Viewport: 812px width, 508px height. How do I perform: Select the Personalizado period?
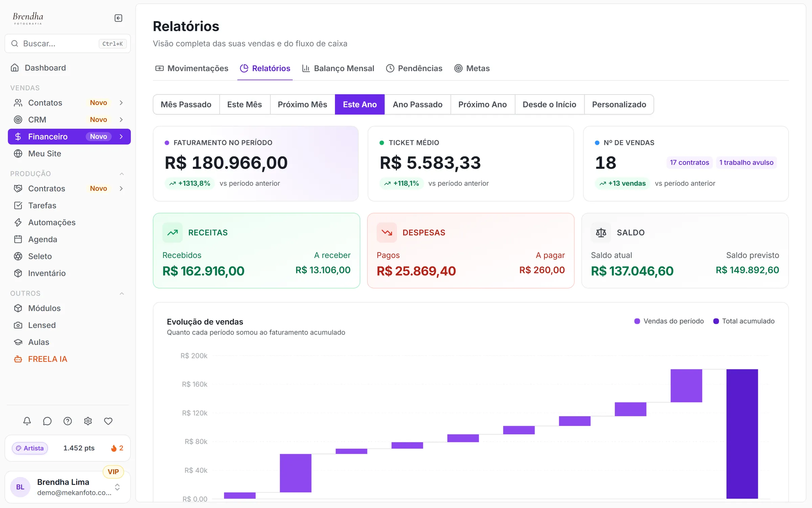[619, 104]
